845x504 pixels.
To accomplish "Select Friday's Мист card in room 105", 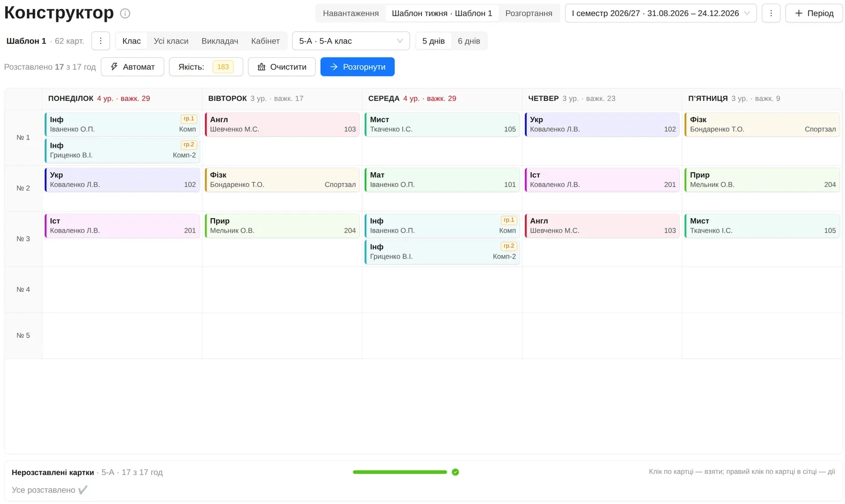I will point(762,226).
